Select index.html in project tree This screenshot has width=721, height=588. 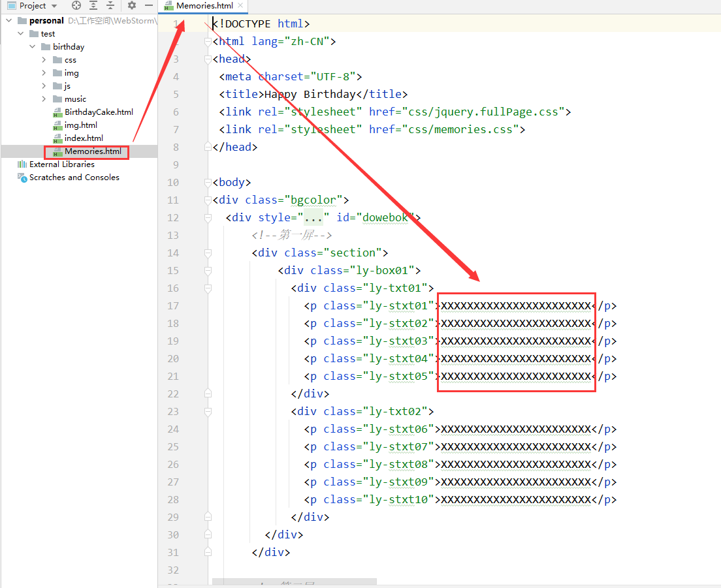[84, 138]
